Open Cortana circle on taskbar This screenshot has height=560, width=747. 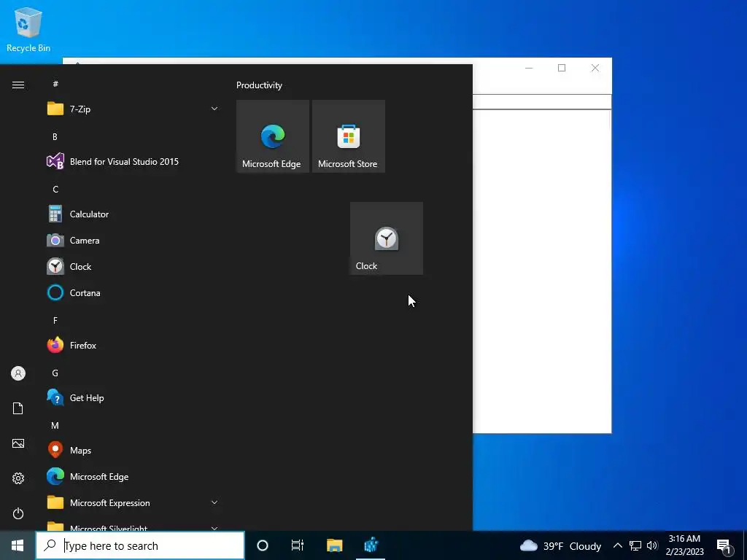point(263,545)
